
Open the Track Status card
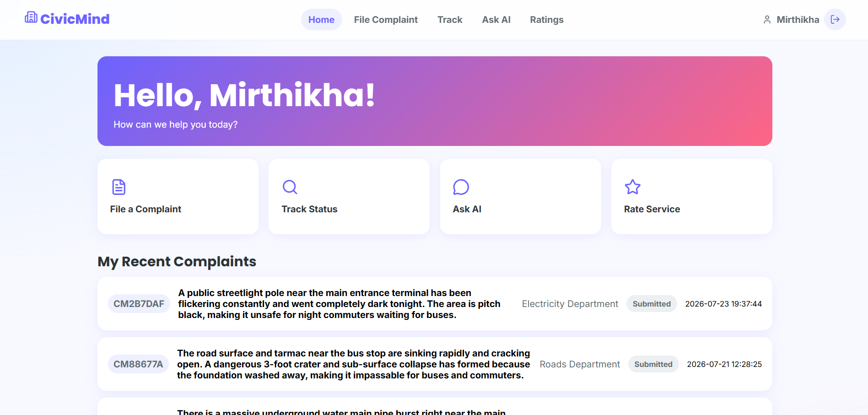[349, 196]
